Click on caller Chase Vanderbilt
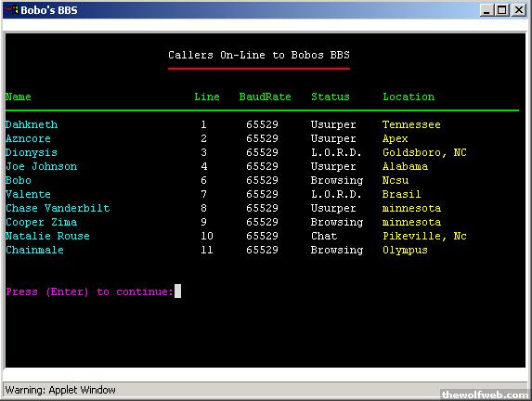This screenshot has height=401, width=532. pos(58,208)
